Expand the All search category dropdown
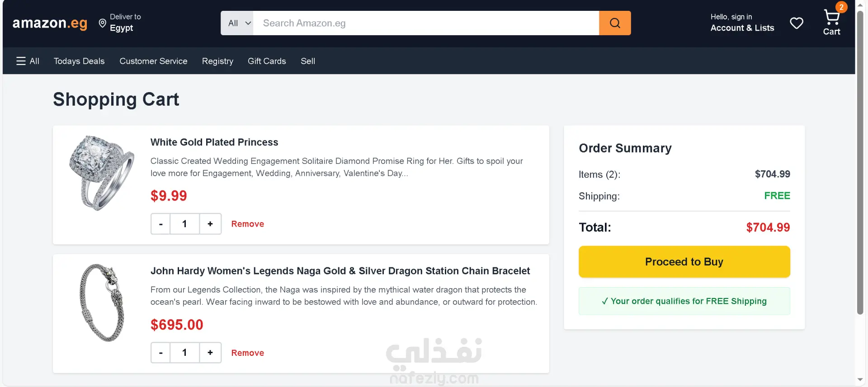Screen dimensions: 868x387 [x=238, y=23]
